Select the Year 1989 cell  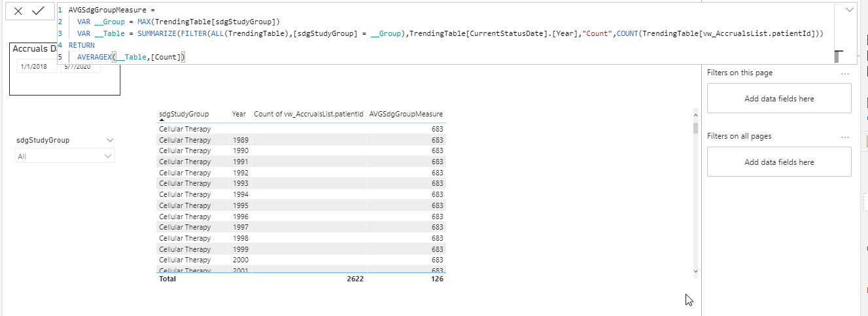click(x=239, y=139)
